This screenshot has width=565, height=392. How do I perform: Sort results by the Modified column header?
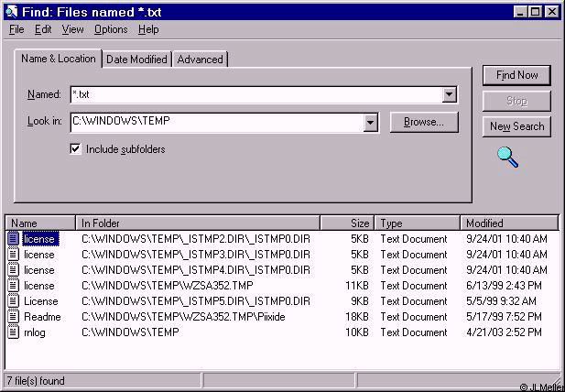[x=509, y=223]
